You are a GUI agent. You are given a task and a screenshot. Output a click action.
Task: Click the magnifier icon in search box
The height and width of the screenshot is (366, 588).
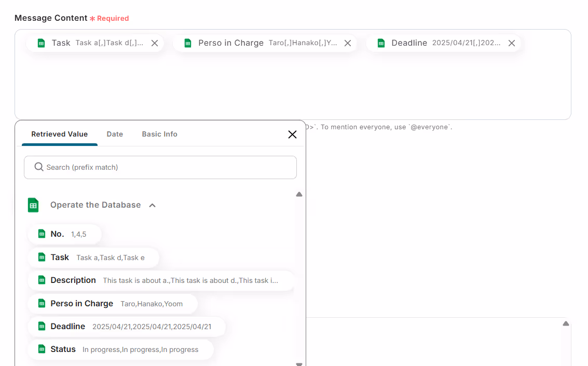point(39,167)
